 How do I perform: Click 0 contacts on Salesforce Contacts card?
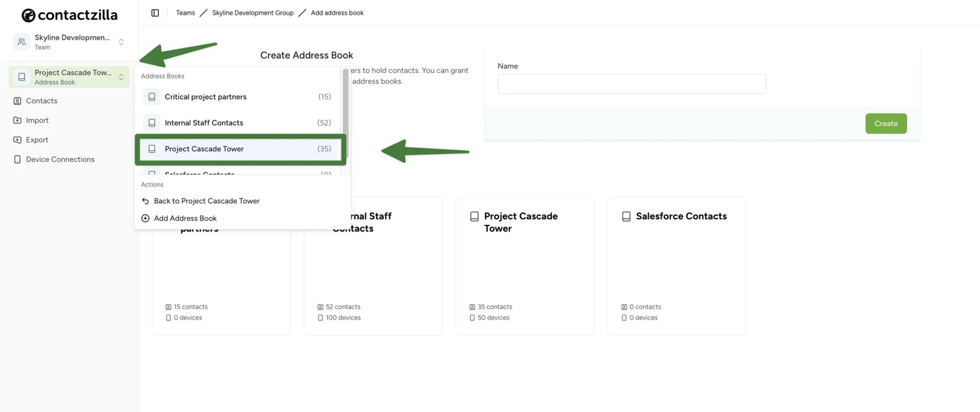point(646,307)
